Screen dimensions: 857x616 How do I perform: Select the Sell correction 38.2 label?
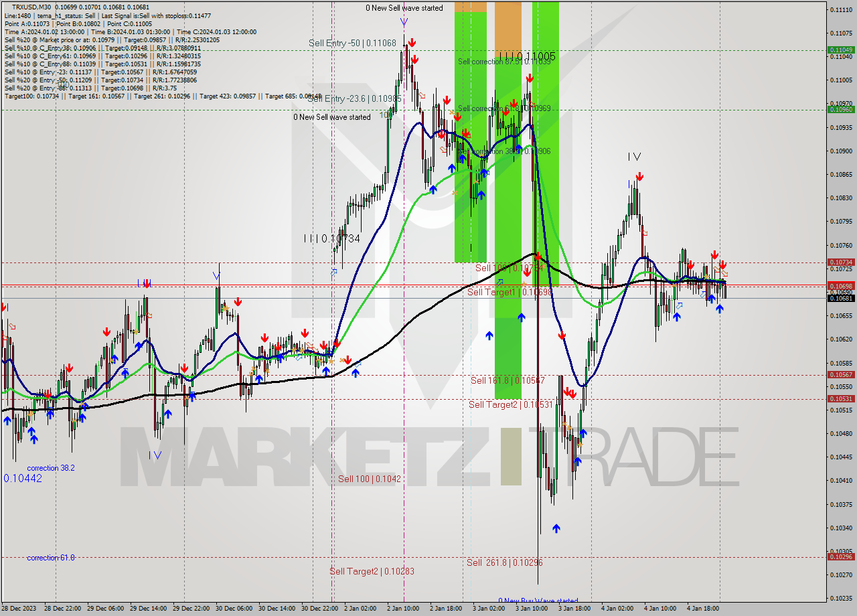click(504, 151)
